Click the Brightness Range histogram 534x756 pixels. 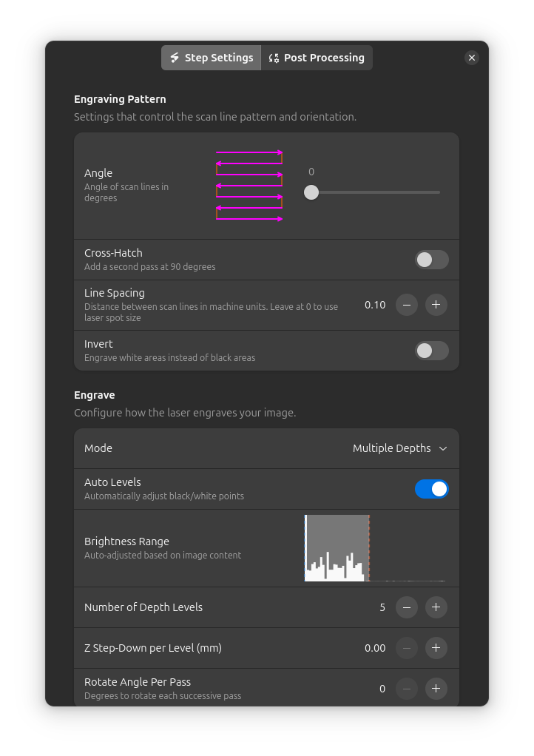(376, 548)
